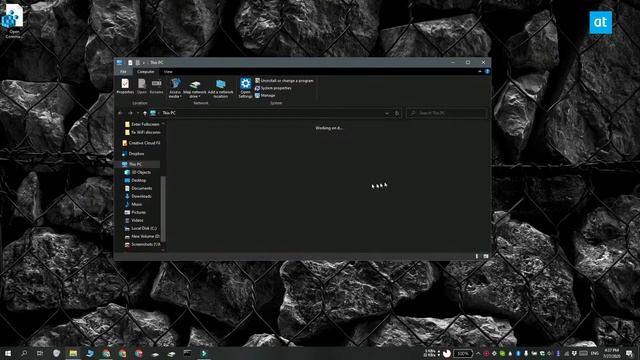Click the Open button in the Location group
640x360 pixels.
pyautogui.click(x=142, y=86)
